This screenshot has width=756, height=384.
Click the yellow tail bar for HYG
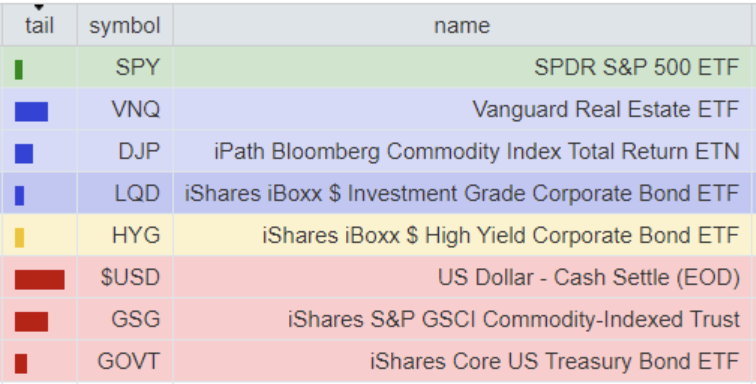click(19, 237)
